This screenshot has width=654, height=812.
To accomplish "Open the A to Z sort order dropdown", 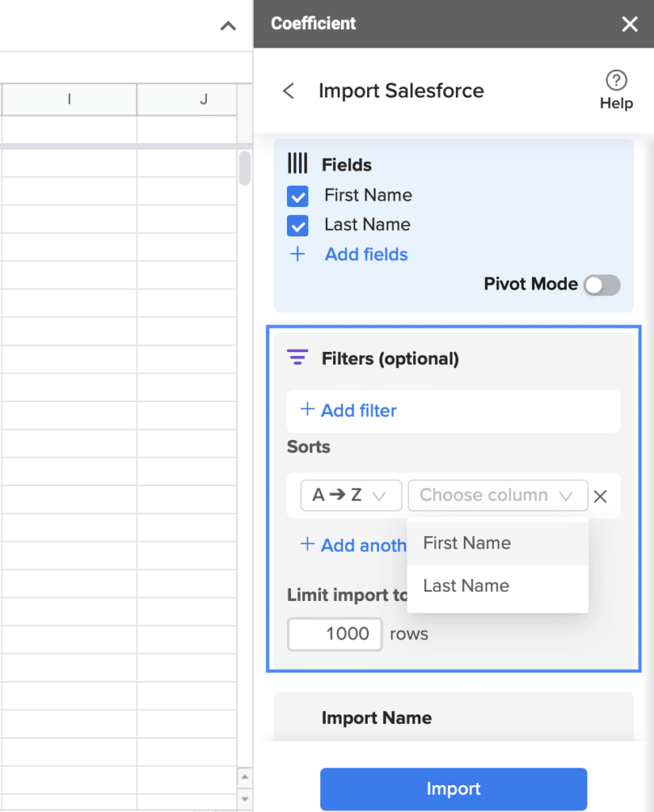I will click(351, 496).
